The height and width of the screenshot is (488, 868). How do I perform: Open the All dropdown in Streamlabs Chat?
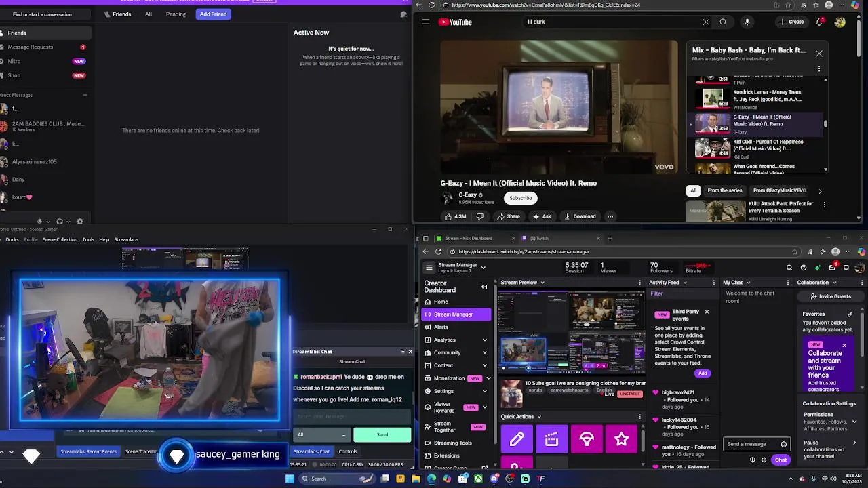tap(321, 434)
